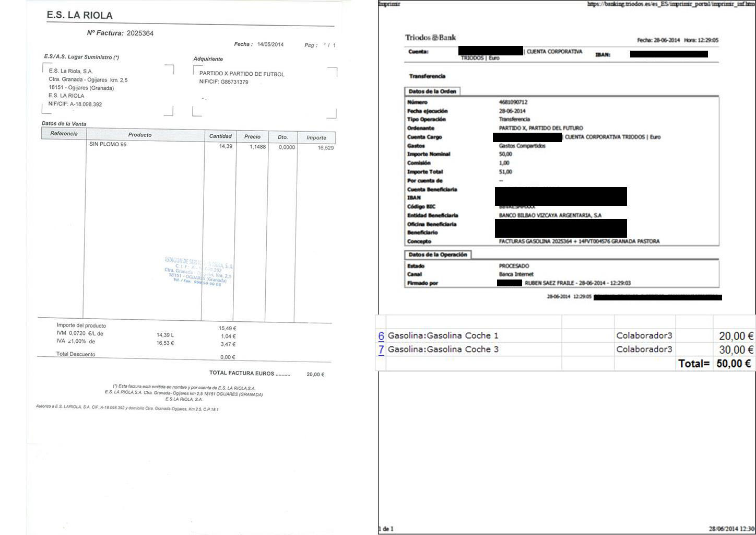The width and height of the screenshot is (756, 535).
Task: Click the importe value 16,529
Action: [x=326, y=148]
